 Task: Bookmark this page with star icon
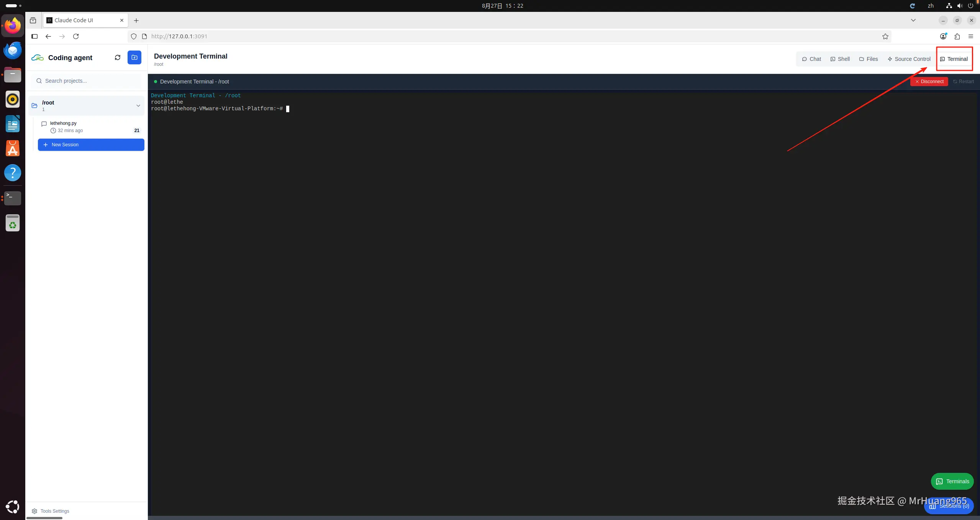[885, 36]
